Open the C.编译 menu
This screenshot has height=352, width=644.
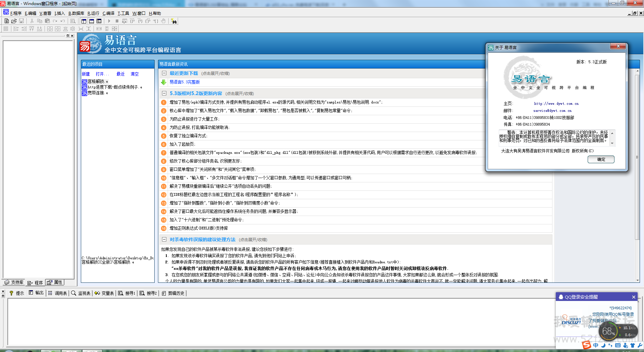coord(108,13)
